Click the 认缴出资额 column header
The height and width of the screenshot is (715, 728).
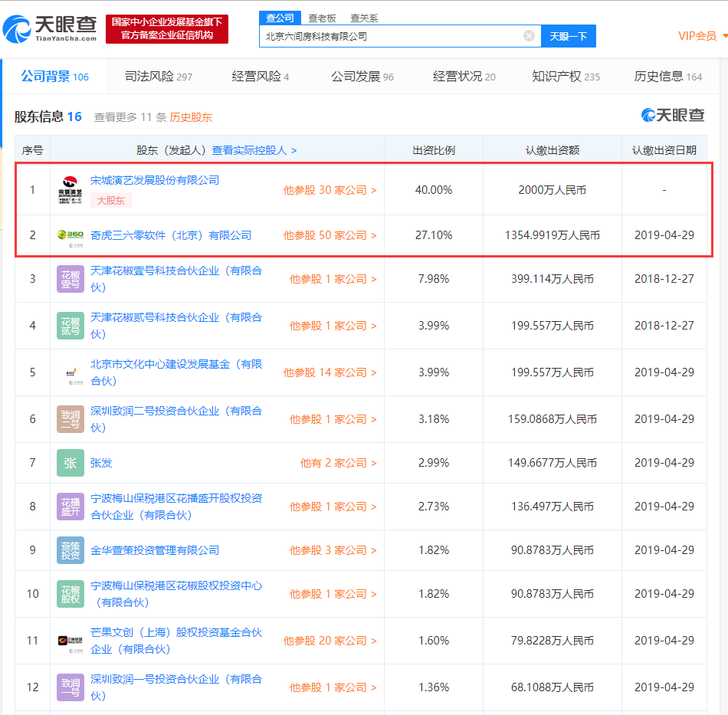pos(553,150)
